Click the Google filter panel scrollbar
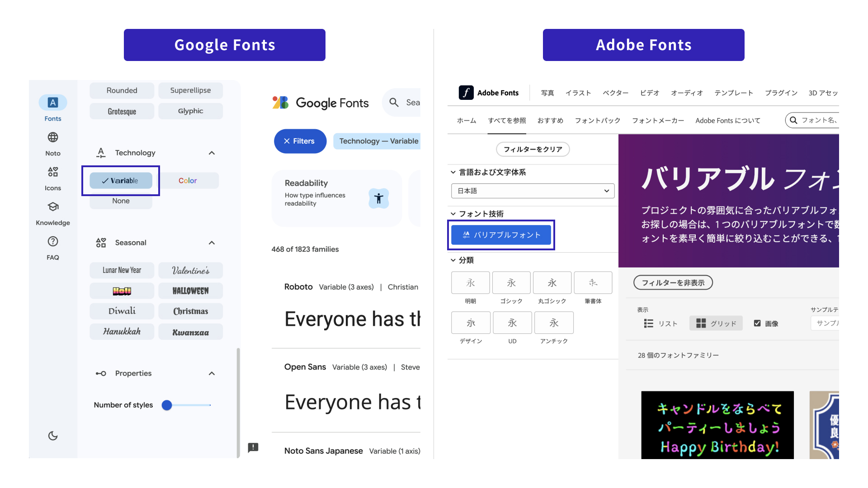The image size is (868, 488). click(x=238, y=402)
